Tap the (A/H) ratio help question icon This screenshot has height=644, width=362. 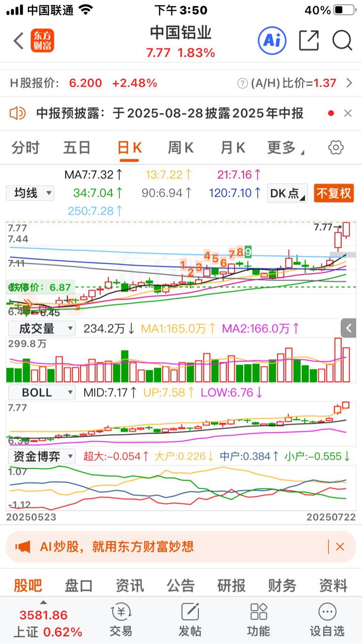tap(242, 83)
